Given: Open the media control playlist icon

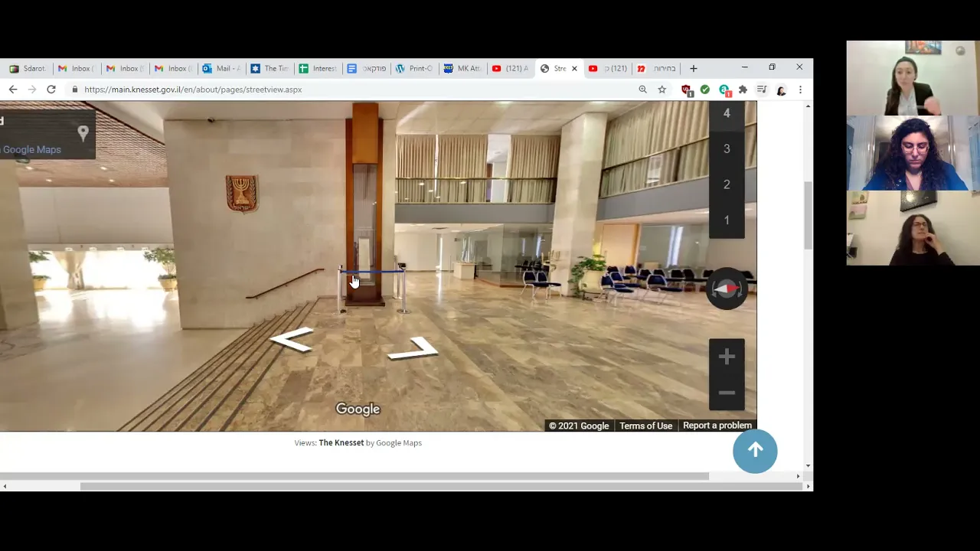Looking at the screenshot, I should click(762, 90).
